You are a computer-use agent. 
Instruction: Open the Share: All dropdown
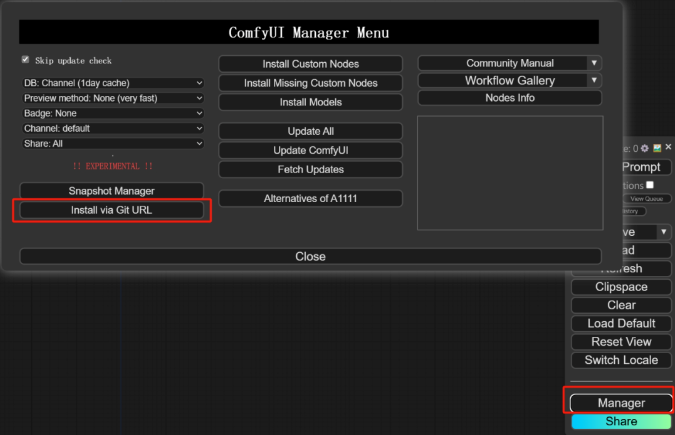pyautogui.click(x=113, y=143)
